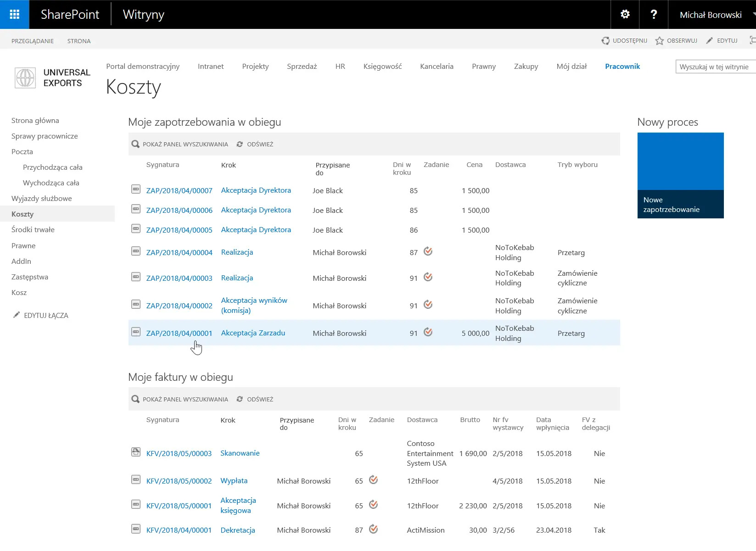Open the help question mark

654,14
